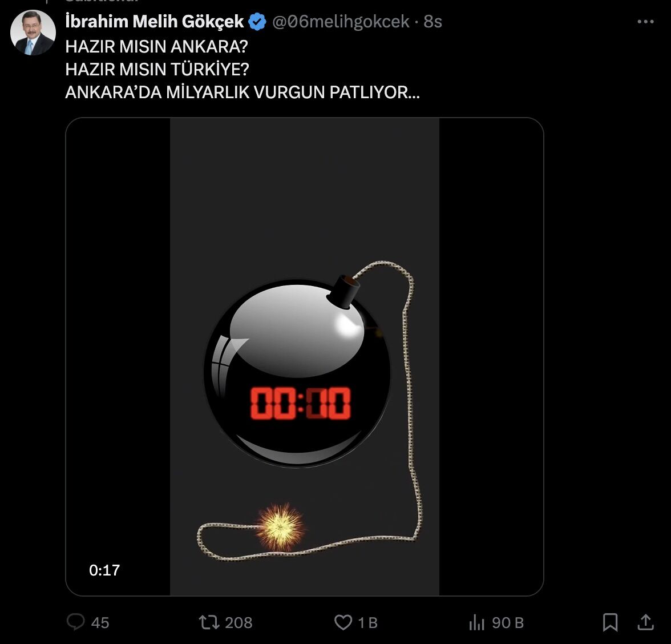The image size is (671, 644).
Task: Click the 1B likes count
Action: (x=367, y=623)
